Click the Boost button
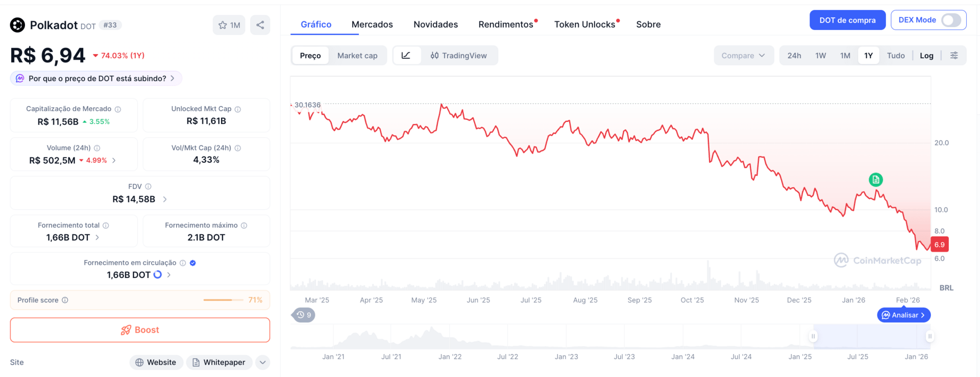 coord(140,330)
